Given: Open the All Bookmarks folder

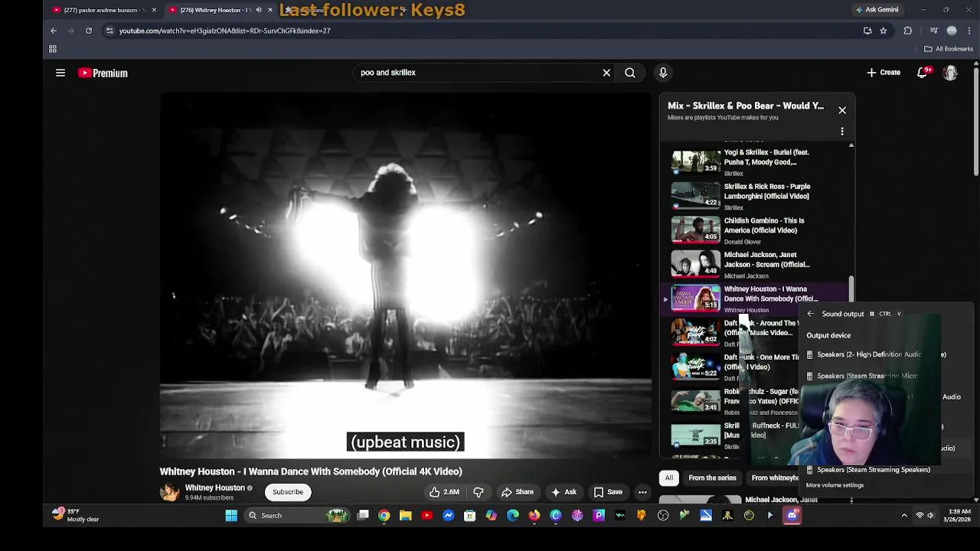Looking at the screenshot, I should (x=949, y=49).
